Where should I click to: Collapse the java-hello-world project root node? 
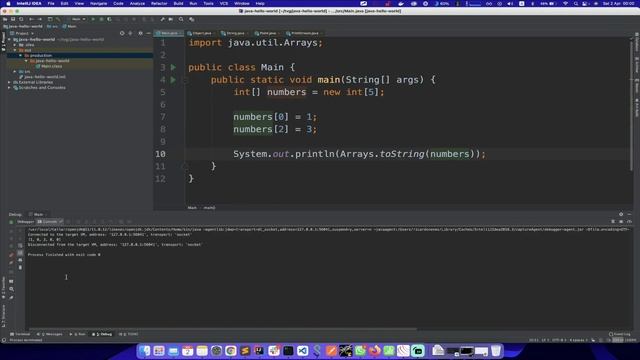9,40
